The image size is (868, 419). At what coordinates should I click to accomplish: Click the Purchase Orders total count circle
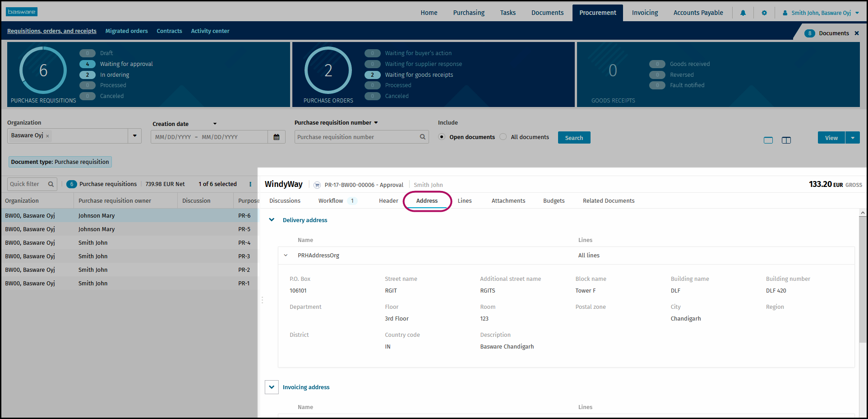click(x=328, y=70)
